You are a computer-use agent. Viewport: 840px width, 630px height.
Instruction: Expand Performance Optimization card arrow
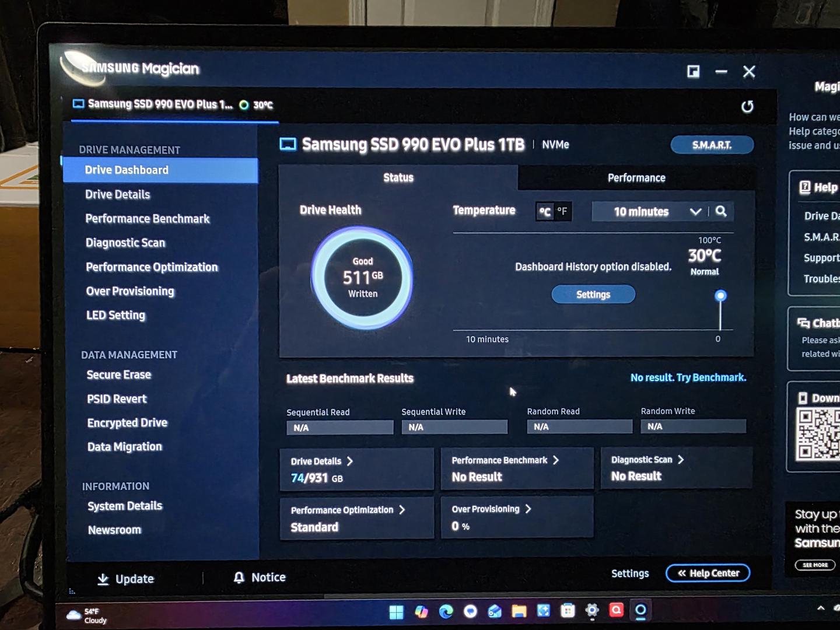point(402,510)
